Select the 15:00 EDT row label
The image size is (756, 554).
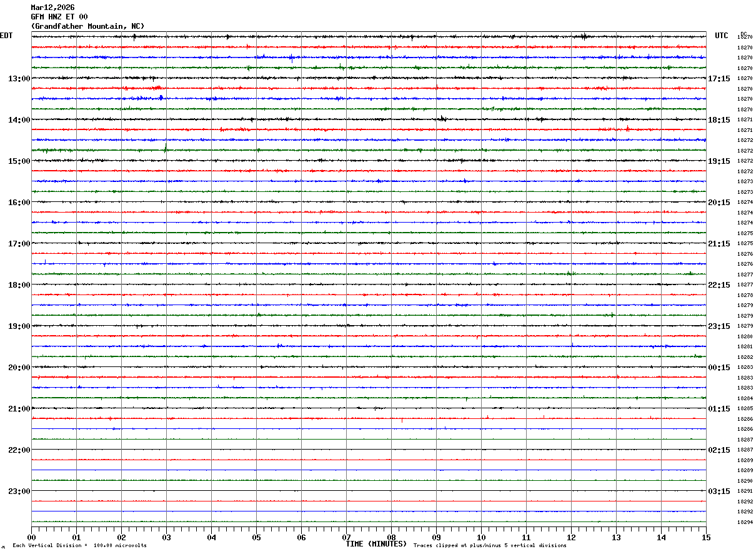(x=19, y=161)
